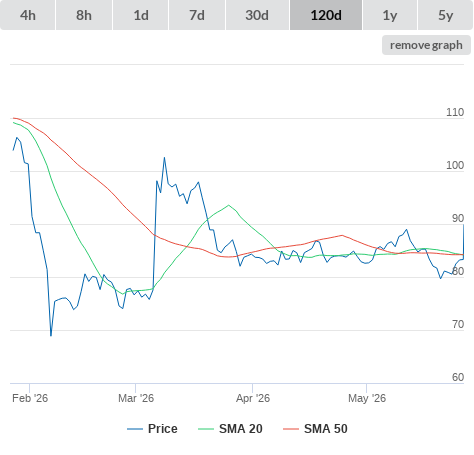474x455 pixels.
Task: Switch to the 8h range tab
Action: [x=84, y=15]
